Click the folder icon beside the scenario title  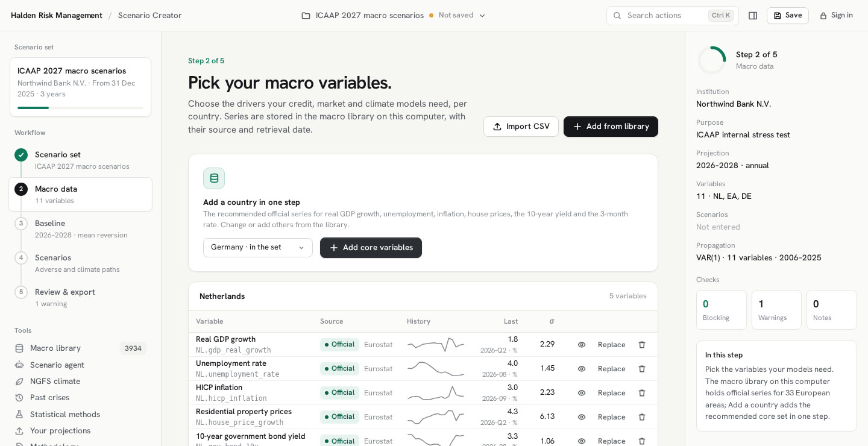(x=306, y=16)
